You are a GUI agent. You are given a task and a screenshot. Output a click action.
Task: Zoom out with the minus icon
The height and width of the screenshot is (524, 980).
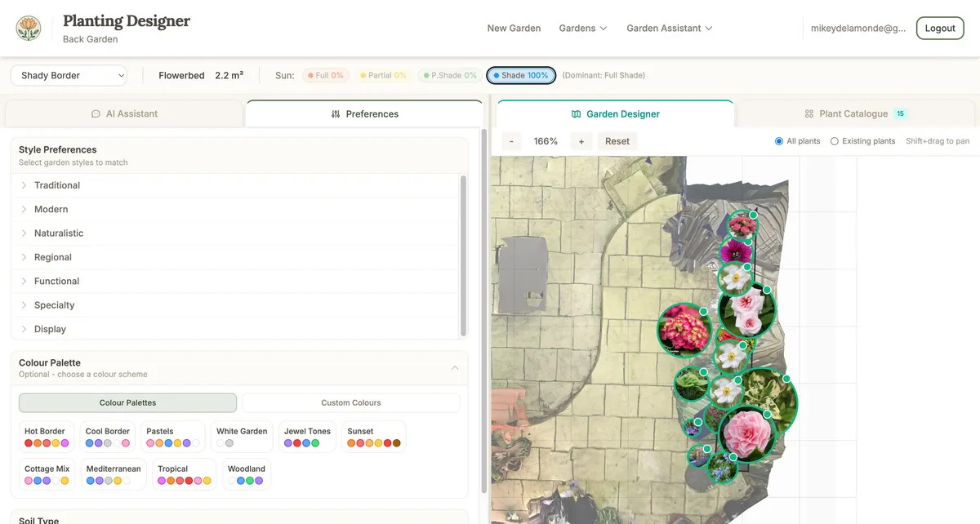[510, 140]
